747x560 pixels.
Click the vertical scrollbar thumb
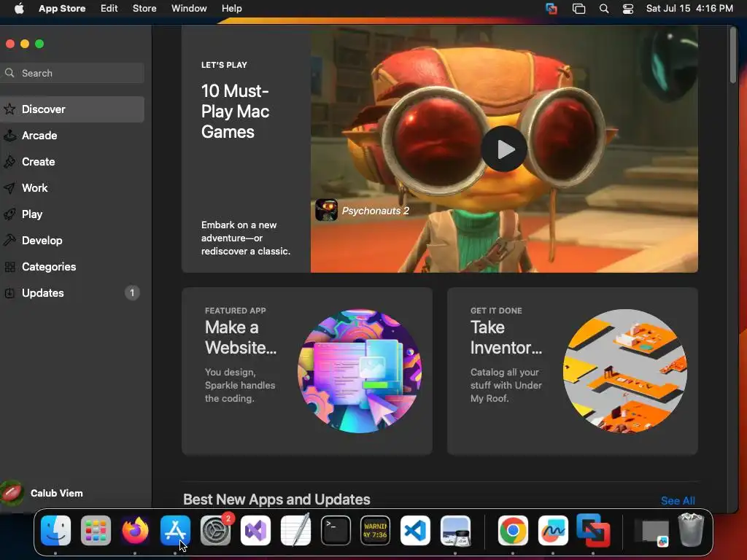[732, 54]
